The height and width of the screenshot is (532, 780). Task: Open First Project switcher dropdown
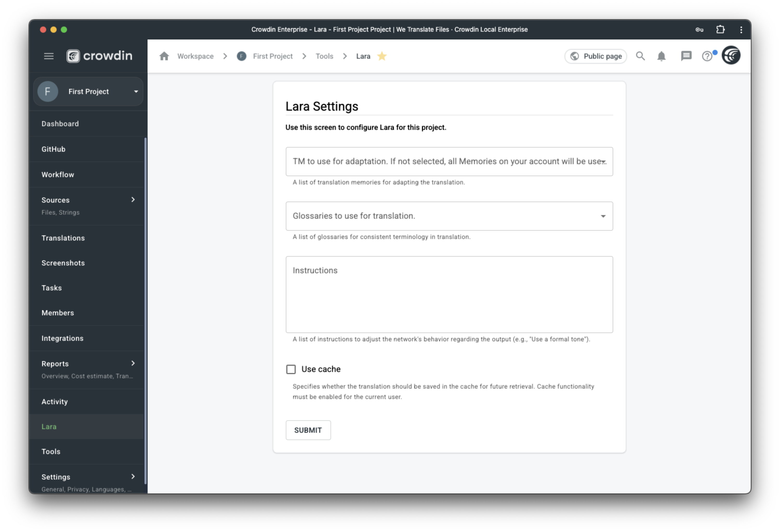click(88, 92)
